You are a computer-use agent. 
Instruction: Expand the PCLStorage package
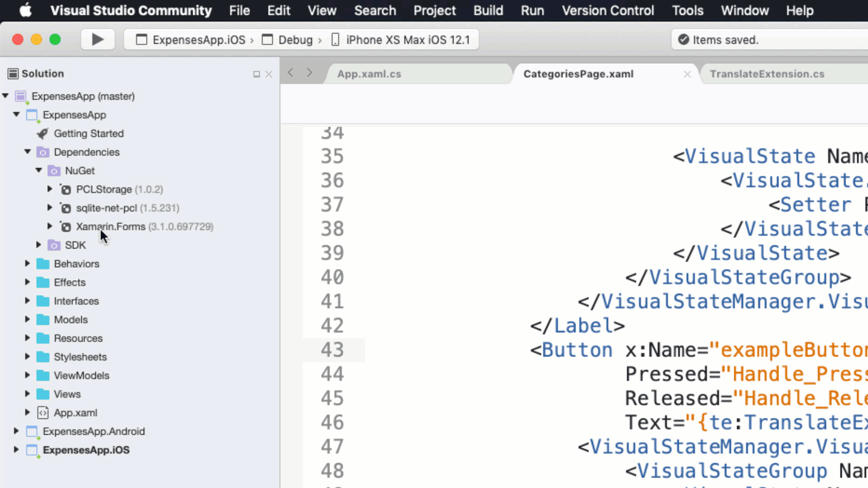pos(50,189)
